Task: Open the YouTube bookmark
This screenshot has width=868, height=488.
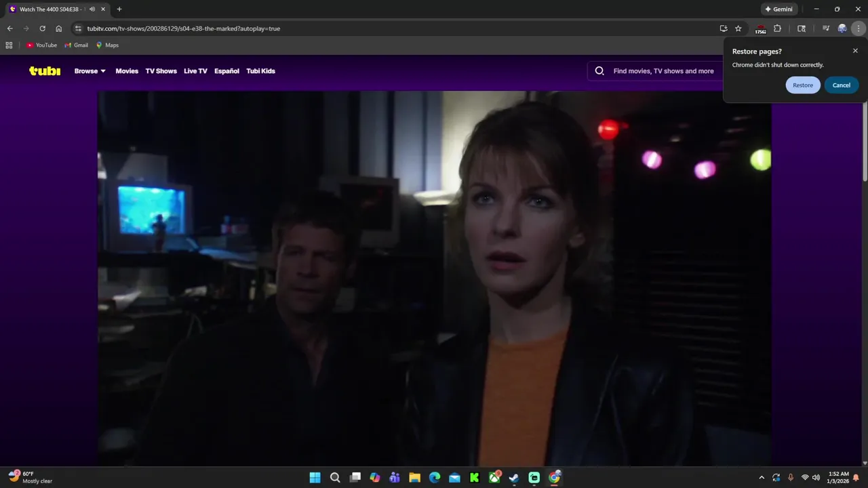Action: click(x=41, y=45)
